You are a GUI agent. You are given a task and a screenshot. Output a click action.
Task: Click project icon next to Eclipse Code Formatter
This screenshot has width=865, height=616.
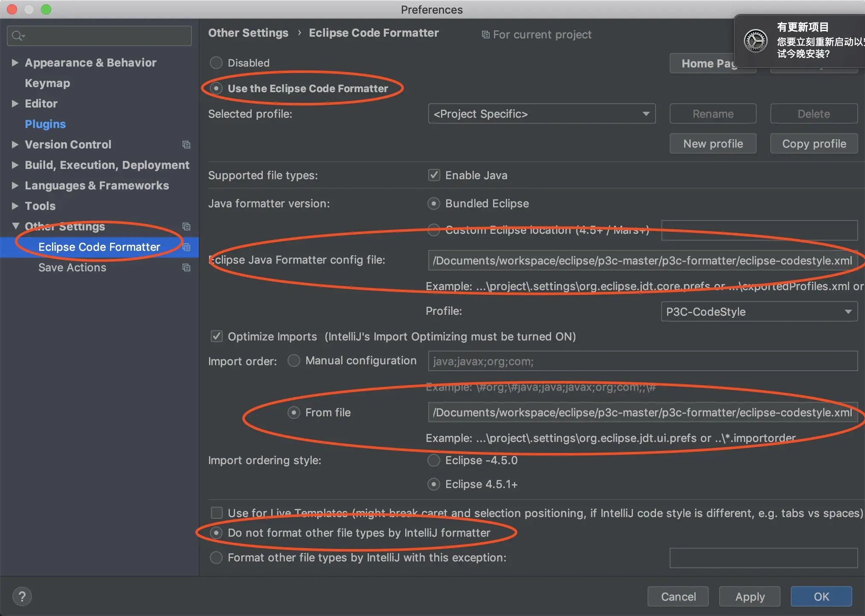(186, 247)
